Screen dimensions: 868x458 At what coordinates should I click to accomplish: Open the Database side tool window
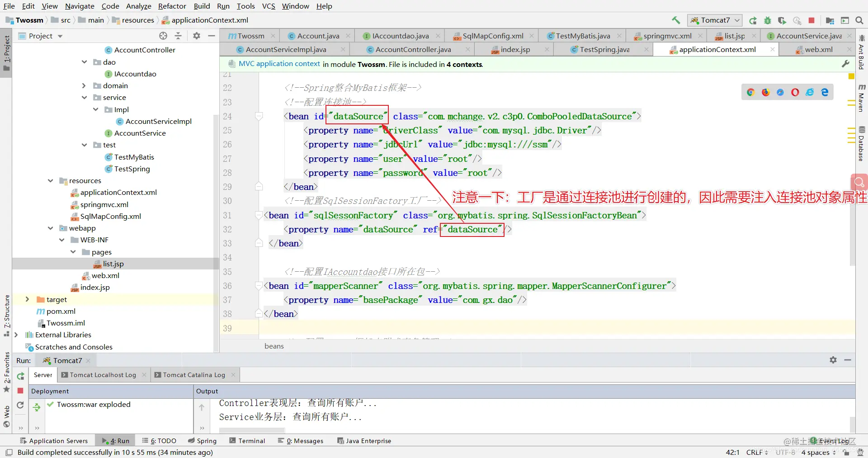tap(862, 144)
